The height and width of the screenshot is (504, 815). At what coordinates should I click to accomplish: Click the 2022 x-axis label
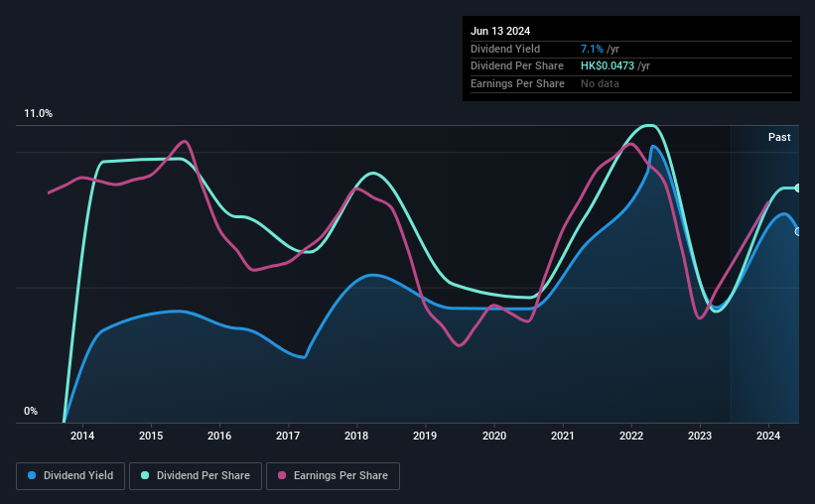[x=631, y=436]
